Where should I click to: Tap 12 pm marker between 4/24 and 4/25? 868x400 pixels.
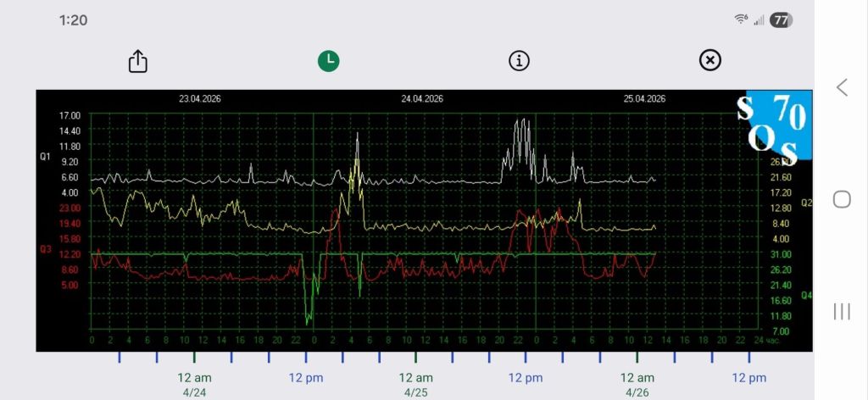305,378
